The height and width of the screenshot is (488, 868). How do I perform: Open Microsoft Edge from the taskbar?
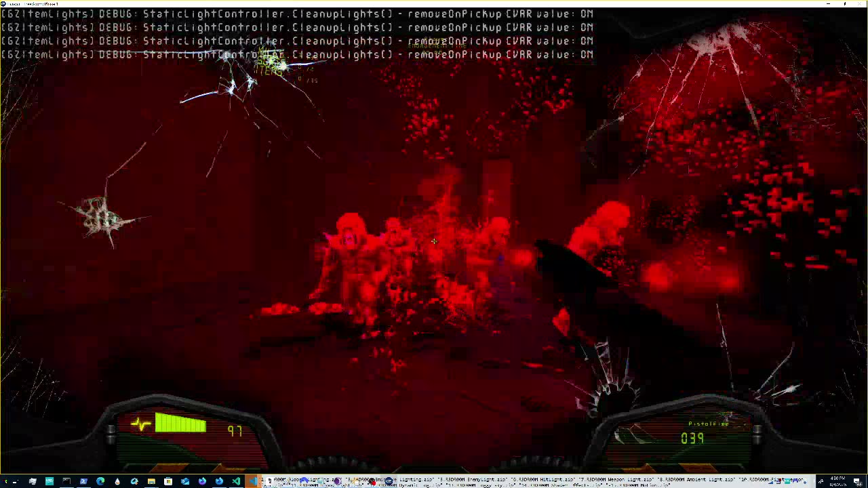click(100, 482)
